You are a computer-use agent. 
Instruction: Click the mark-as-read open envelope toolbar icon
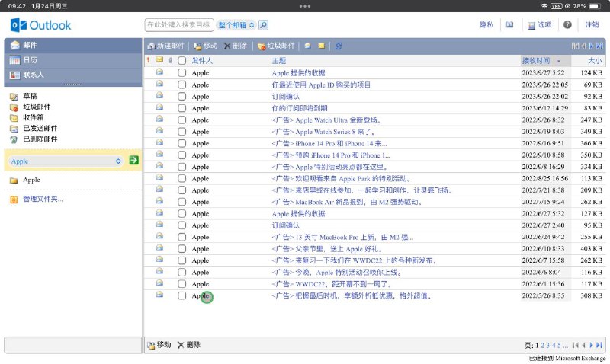tap(308, 46)
